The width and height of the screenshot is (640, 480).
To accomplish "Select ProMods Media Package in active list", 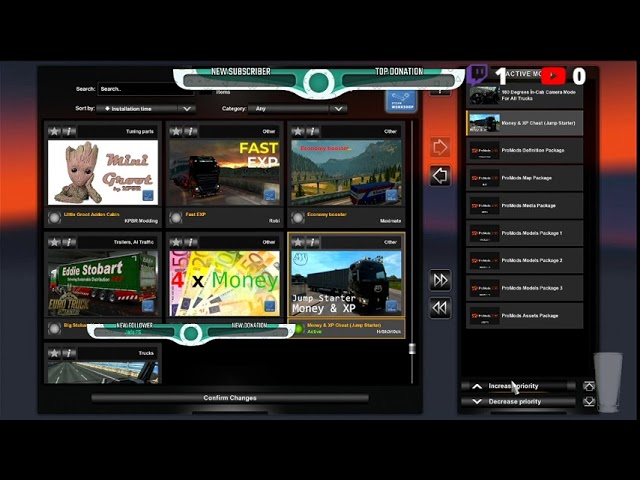I will [x=524, y=205].
